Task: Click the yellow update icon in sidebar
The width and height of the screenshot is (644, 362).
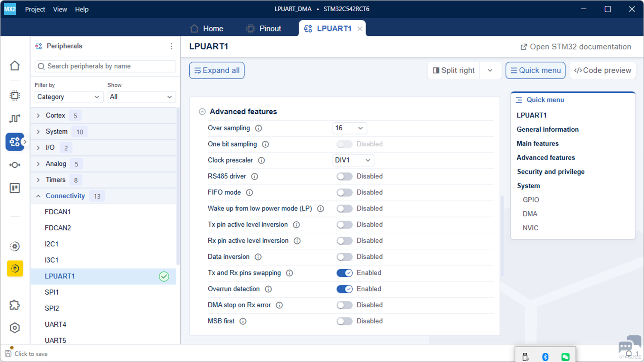Action: [x=15, y=268]
